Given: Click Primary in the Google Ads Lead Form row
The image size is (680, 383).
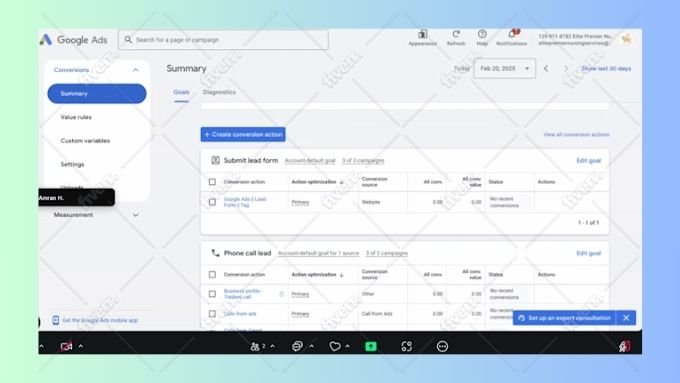Looking at the screenshot, I should pyautogui.click(x=300, y=202).
